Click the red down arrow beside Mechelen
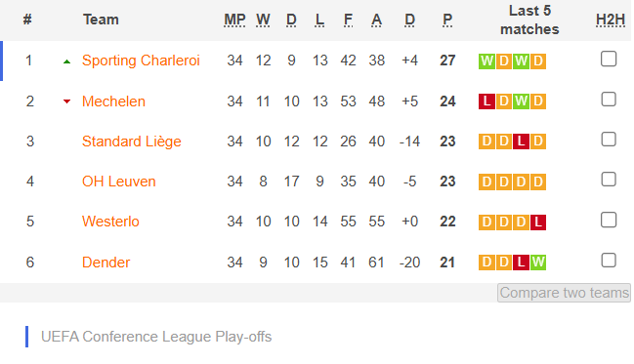 coord(67,101)
